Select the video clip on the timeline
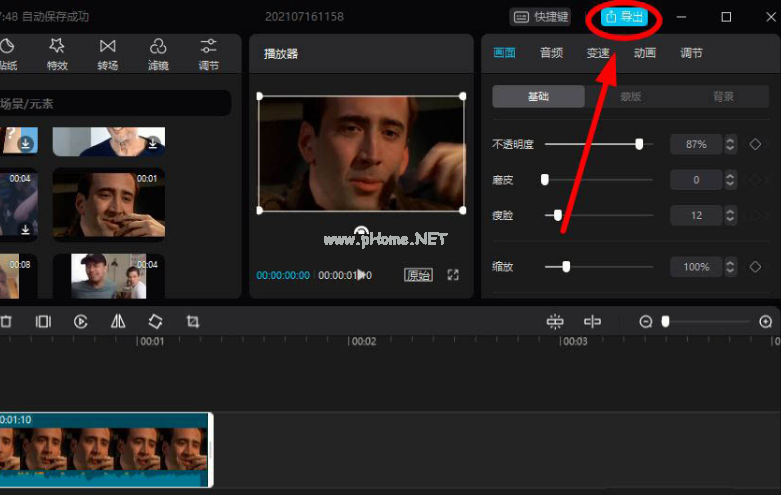 point(106,450)
